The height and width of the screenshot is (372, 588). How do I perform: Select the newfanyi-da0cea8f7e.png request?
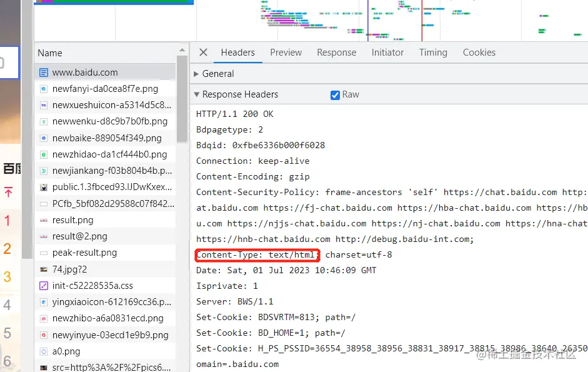[x=105, y=89]
